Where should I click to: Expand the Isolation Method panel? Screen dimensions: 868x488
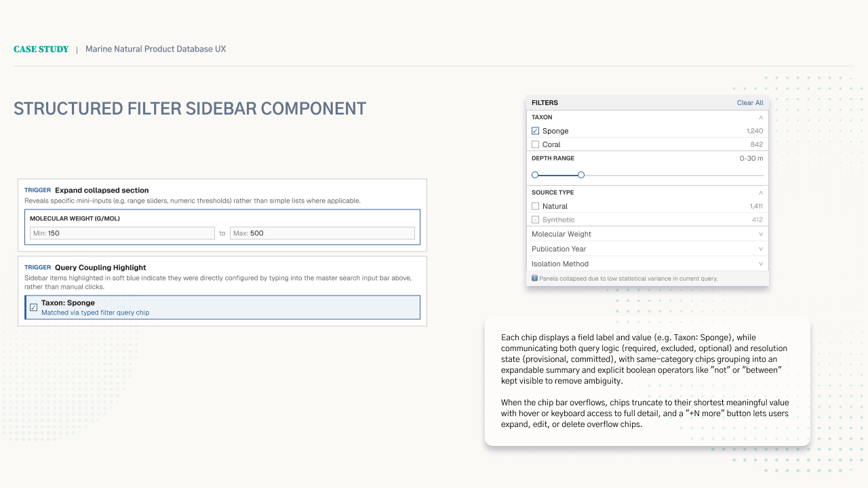(648, 264)
